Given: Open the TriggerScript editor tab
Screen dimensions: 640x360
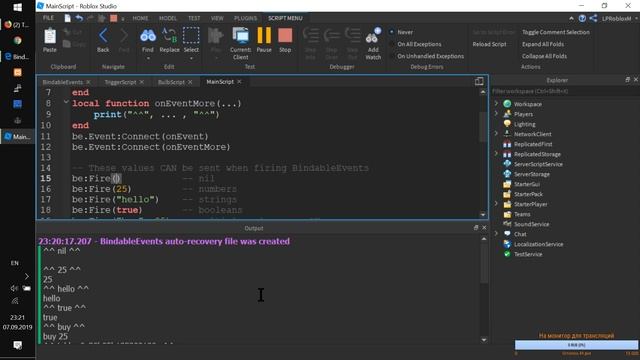Looking at the screenshot, I should point(120,82).
